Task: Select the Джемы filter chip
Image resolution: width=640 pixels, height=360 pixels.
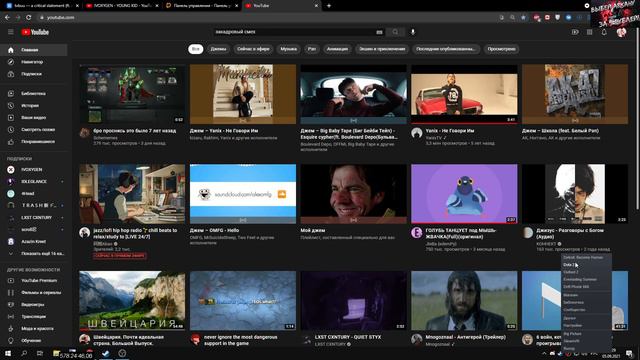Action: coord(218,49)
